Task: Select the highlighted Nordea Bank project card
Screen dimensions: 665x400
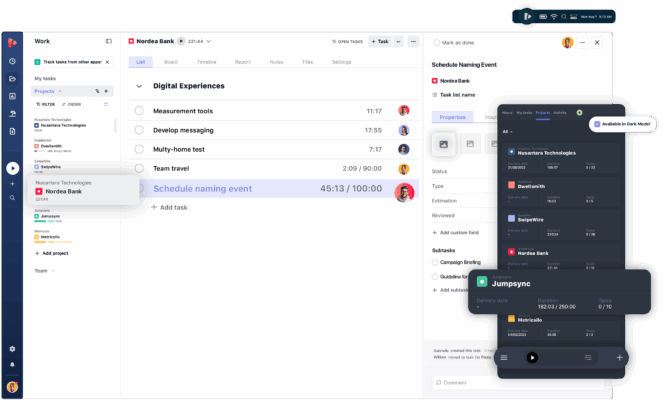Action: [83, 191]
